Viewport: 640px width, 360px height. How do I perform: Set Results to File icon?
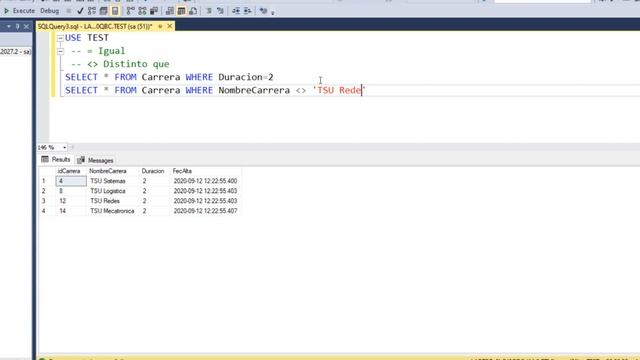(193, 11)
